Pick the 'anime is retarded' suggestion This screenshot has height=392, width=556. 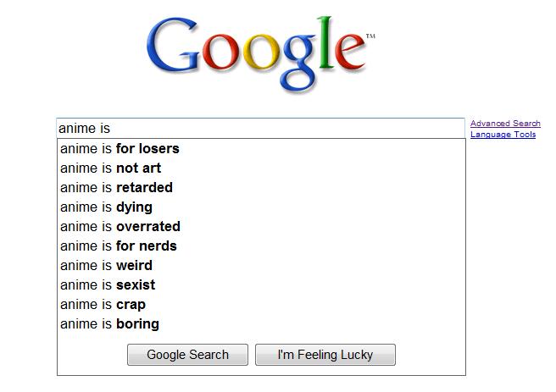pyautogui.click(x=116, y=188)
